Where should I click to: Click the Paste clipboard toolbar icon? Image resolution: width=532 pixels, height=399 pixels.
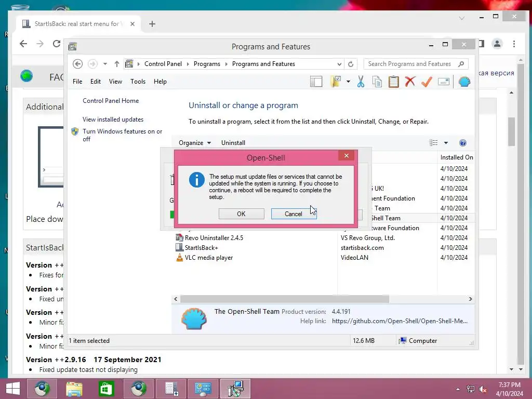pos(394,82)
